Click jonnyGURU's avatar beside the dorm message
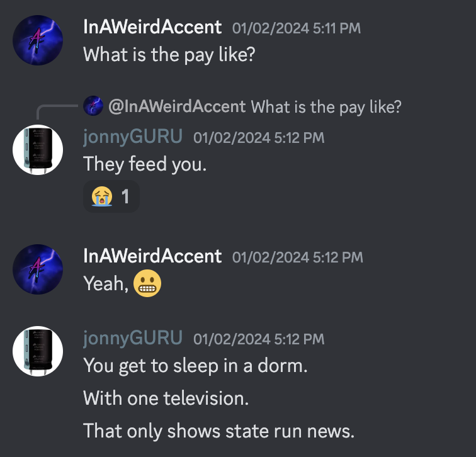 (38, 351)
